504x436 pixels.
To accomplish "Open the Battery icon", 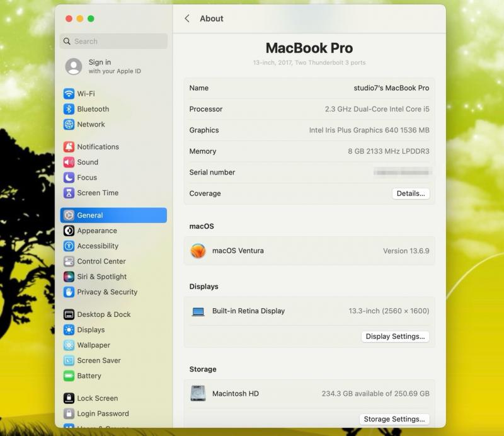I will (69, 376).
